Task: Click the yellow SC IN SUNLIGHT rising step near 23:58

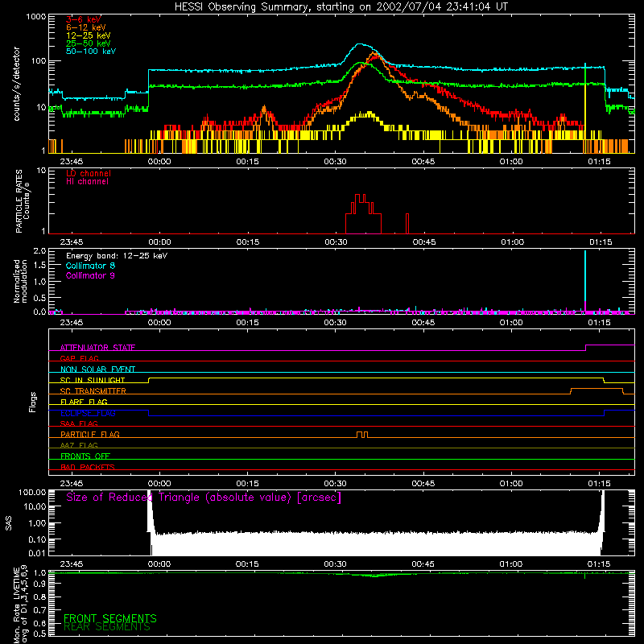Action: point(149,380)
